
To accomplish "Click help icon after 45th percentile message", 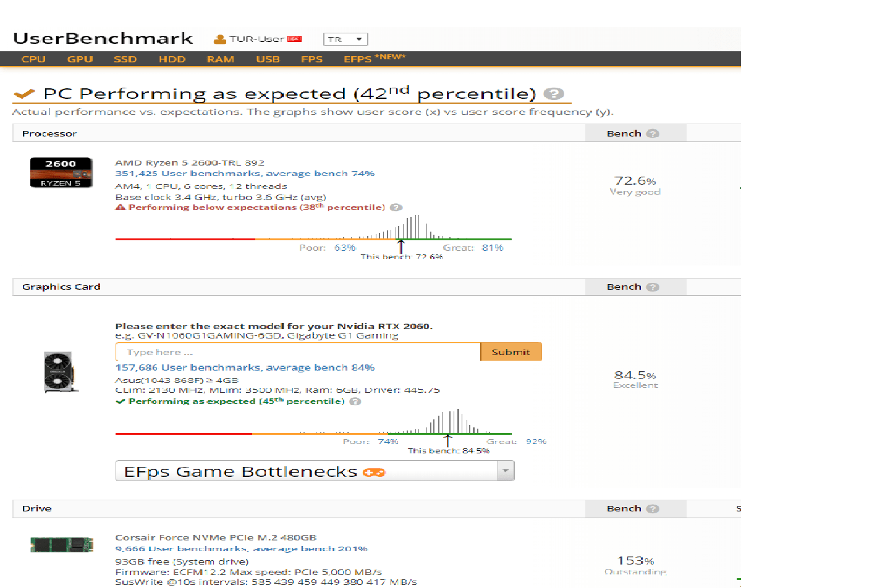I will coord(355,401).
